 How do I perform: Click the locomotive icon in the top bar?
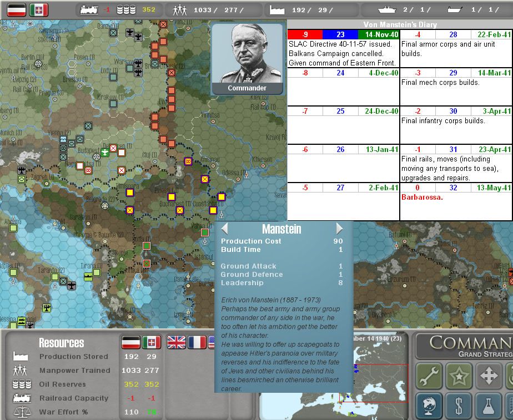point(89,10)
